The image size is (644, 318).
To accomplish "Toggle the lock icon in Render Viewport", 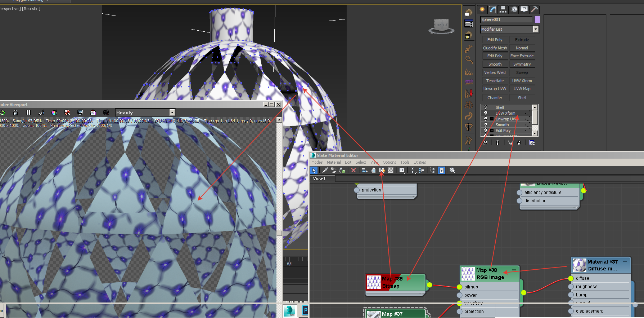I will click(15, 113).
